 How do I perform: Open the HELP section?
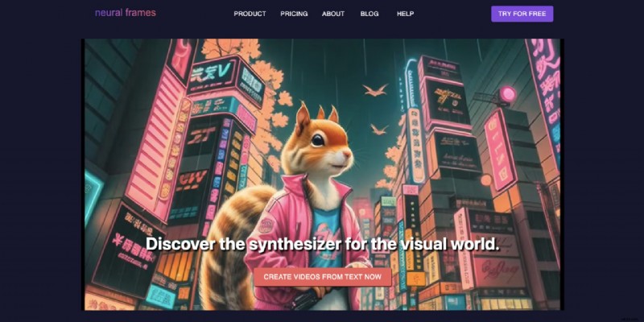click(406, 14)
